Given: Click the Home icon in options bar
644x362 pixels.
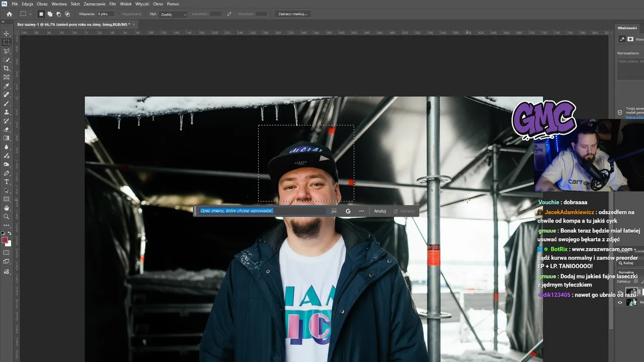Looking at the screenshot, I should click(x=9, y=14).
